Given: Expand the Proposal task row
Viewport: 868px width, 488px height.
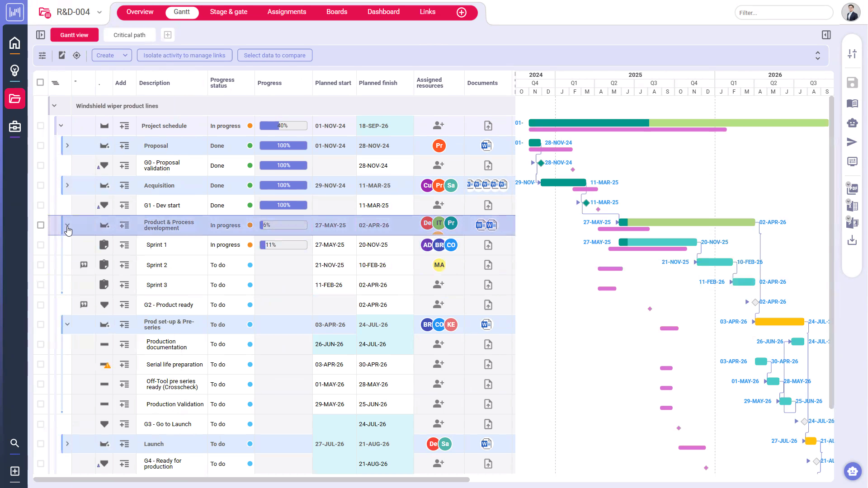Looking at the screenshot, I should [67, 145].
